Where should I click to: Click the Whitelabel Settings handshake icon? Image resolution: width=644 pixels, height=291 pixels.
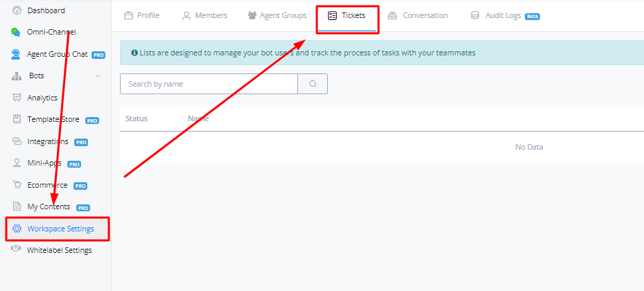[x=16, y=249]
